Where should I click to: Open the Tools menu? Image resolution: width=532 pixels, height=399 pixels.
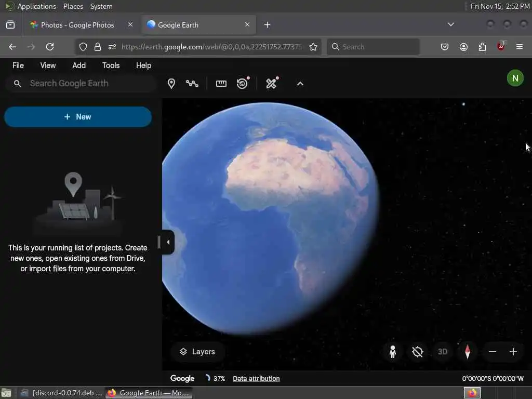click(111, 65)
